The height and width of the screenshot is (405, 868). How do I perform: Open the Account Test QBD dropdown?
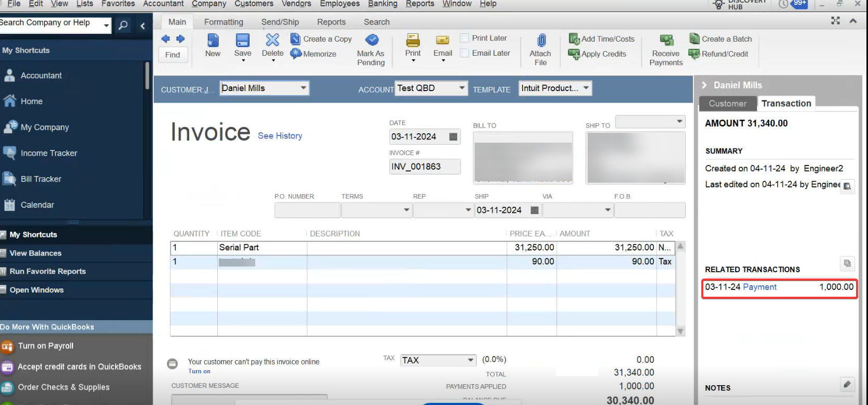coord(462,88)
